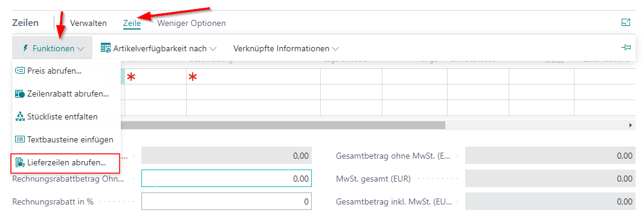Screen dimensions: 644x219
Task: Click the horizontal scrollbar thumb
Action: (282, 125)
